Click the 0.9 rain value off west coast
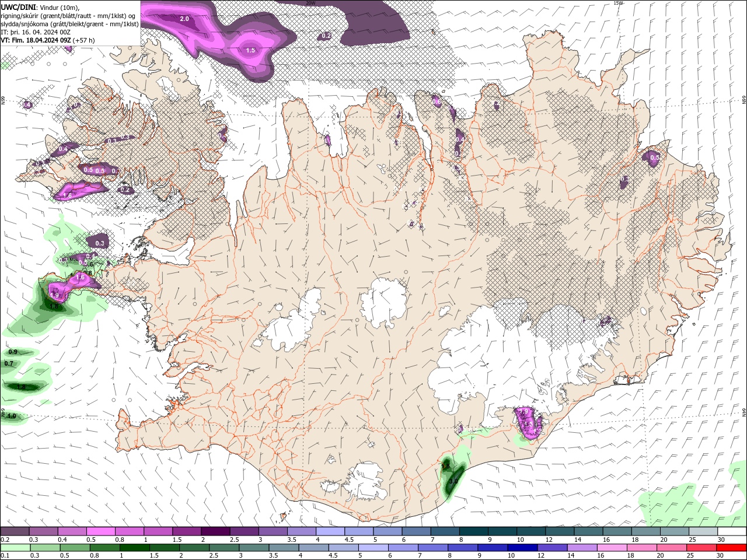This screenshot has height=560, width=747. point(13,352)
